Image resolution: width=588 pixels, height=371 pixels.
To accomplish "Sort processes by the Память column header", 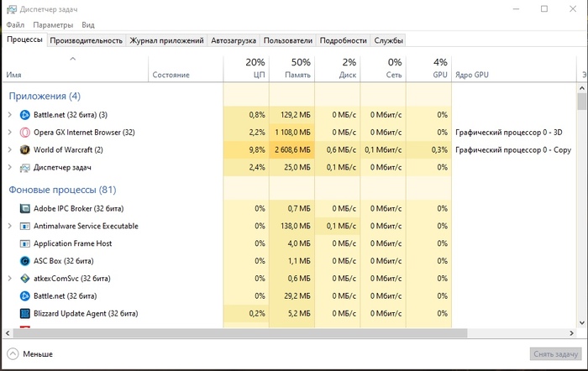I will point(291,69).
